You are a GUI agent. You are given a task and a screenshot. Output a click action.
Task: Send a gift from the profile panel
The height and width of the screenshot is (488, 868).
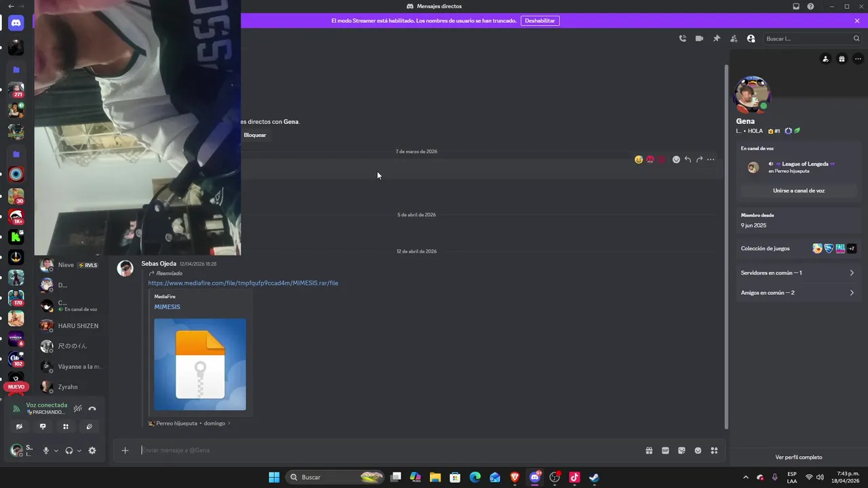tap(842, 59)
